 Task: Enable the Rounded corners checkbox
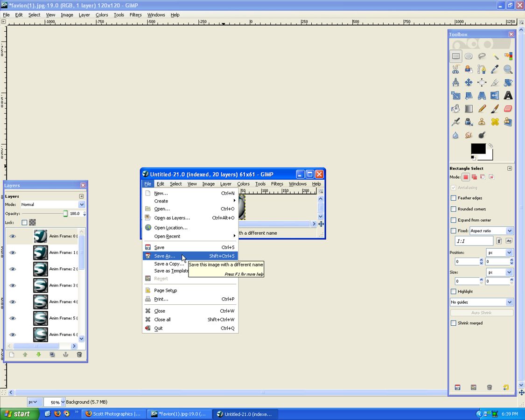[453, 209]
